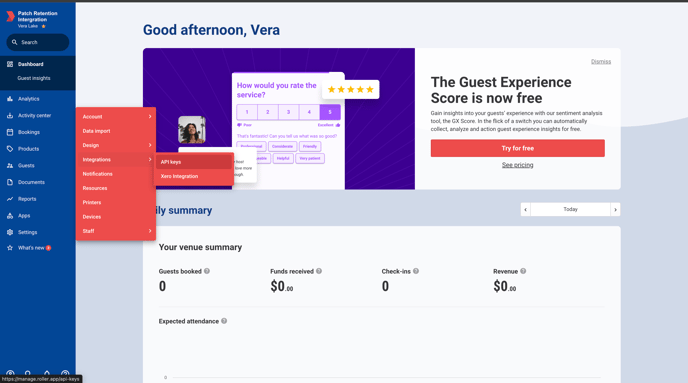Viewport: 688px width, 383px height.
Task: Open Bookings calendar icon in sidebar
Action: coord(10,132)
